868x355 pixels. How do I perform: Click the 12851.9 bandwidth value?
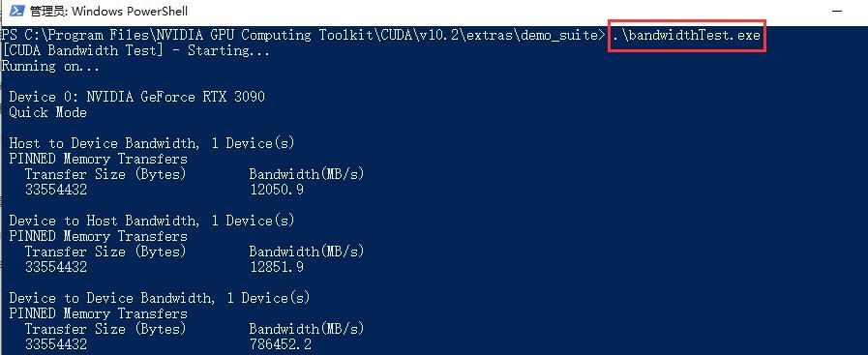(276, 268)
